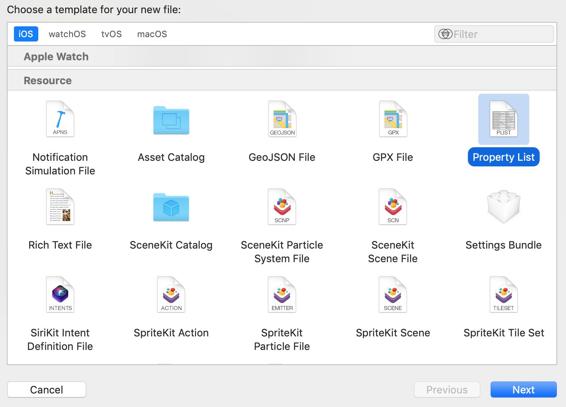The image size is (566, 407).
Task: Pick the SceneKit Scene File icon
Action: (x=393, y=207)
